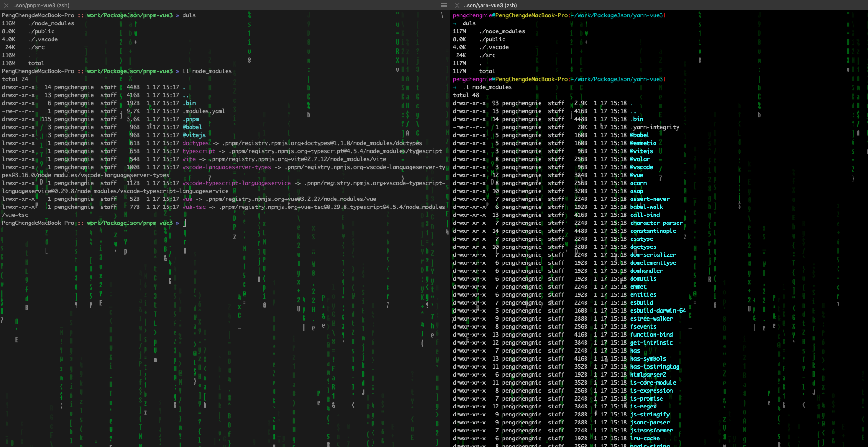The image size is (868, 447).
Task: Click the typescript symlink name in the pnpm listing
Action: 198,151
